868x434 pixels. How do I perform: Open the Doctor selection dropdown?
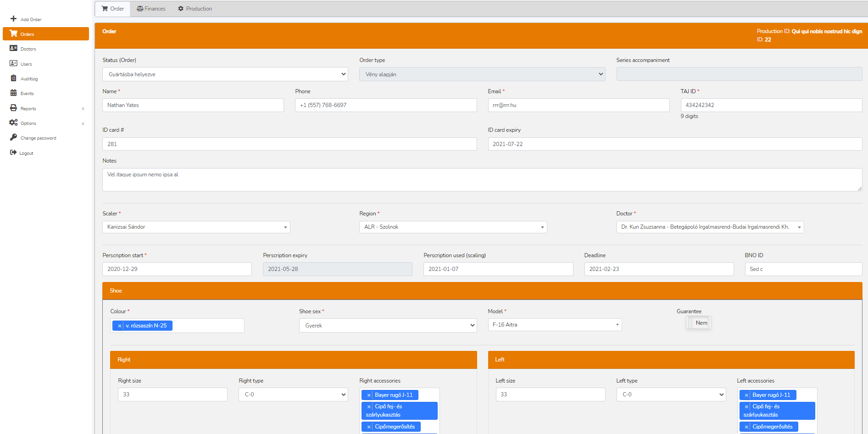(710, 227)
